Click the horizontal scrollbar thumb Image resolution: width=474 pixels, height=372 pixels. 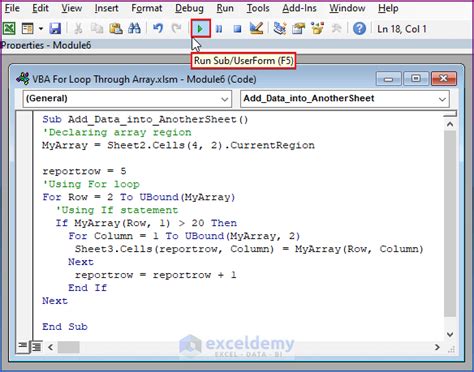68,347
